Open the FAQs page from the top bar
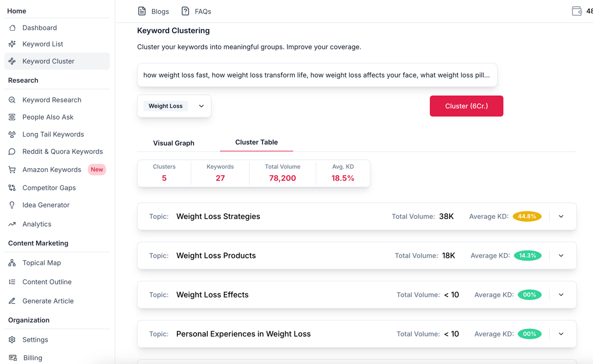593x364 pixels. pyautogui.click(x=196, y=11)
